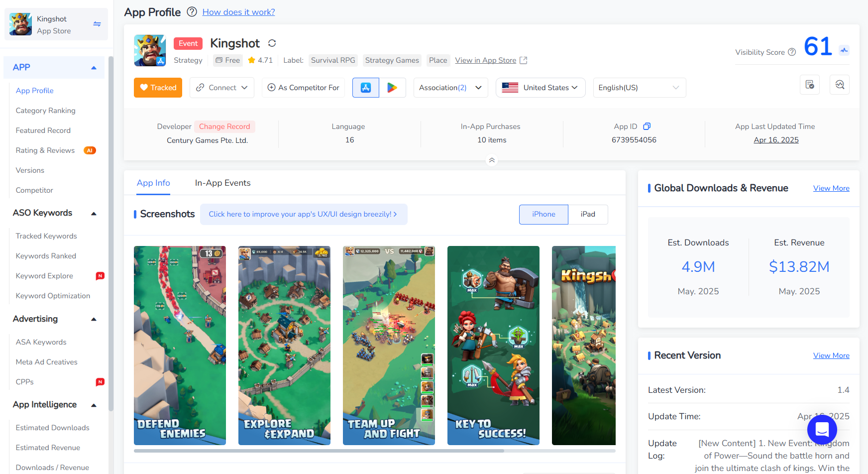Image resolution: width=868 pixels, height=474 pixels.
Task: Click the Change Record button
Action: tap(224, 126)
